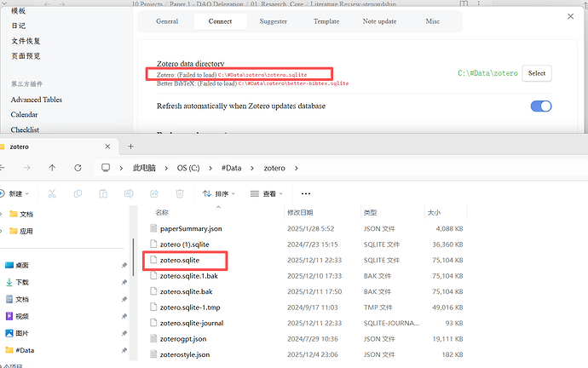The height and width of the screenshot is (368, 588).
Task: Sort files by 修改日期 column header
Action: click(300, 212)
